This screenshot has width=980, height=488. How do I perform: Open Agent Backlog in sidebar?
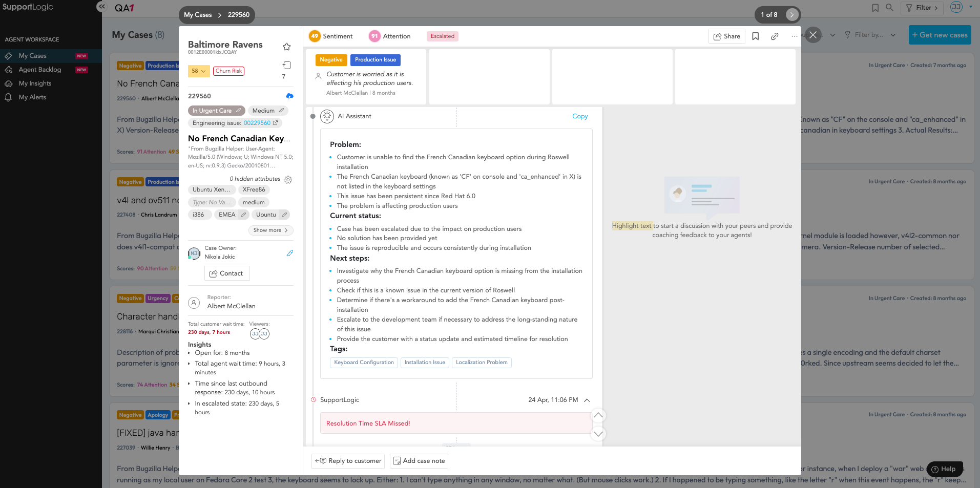pyautogui.click(x=40, y=70)
